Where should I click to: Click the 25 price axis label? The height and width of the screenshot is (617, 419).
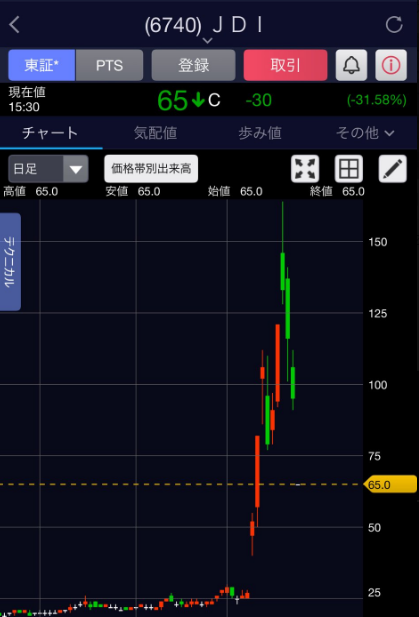click(375, 593)
